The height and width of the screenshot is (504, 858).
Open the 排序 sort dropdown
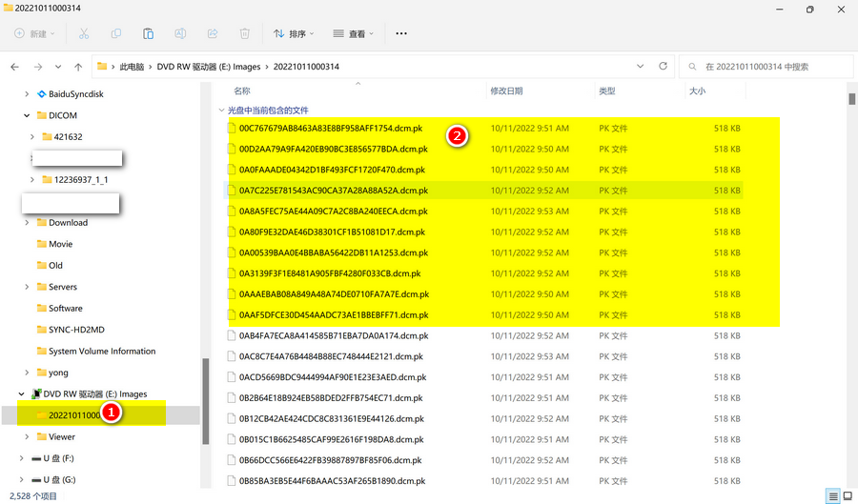tap(294, 34)
